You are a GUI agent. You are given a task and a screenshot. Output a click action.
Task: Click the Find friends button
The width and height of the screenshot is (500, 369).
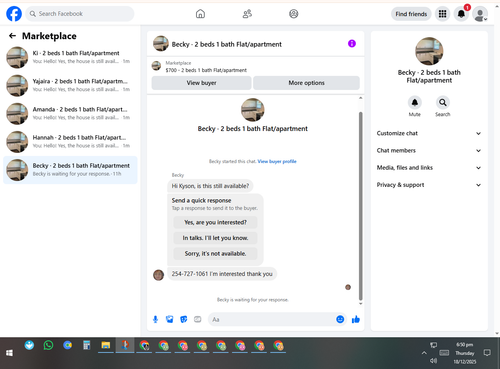411,14
